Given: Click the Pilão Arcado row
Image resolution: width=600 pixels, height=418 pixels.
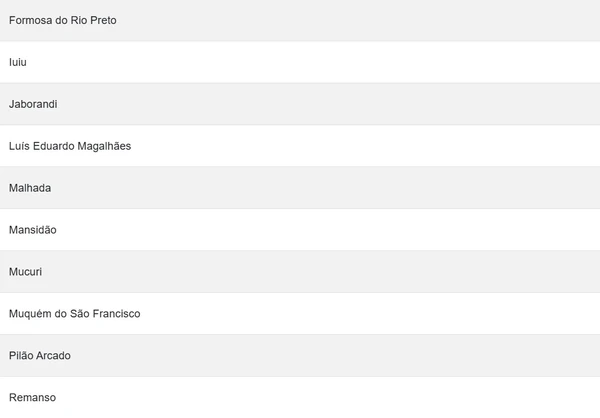Looking at the screenshot, I should (x=300, y=356).
